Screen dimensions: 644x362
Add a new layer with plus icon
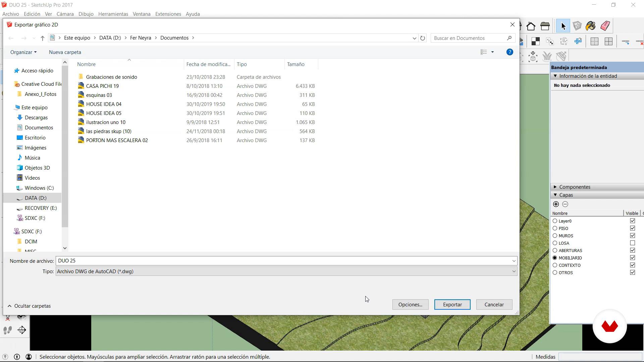click(x=556, y=204)
